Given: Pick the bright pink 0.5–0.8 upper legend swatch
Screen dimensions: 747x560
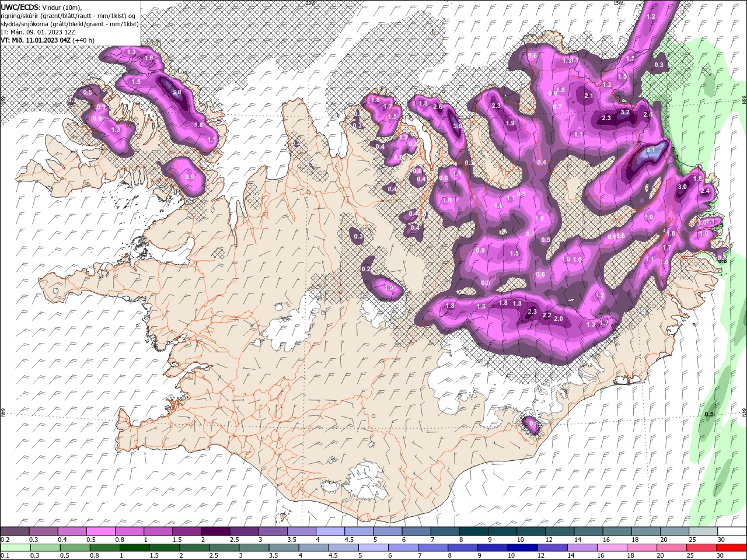Looking at the screenshot, I should point(101,531).
